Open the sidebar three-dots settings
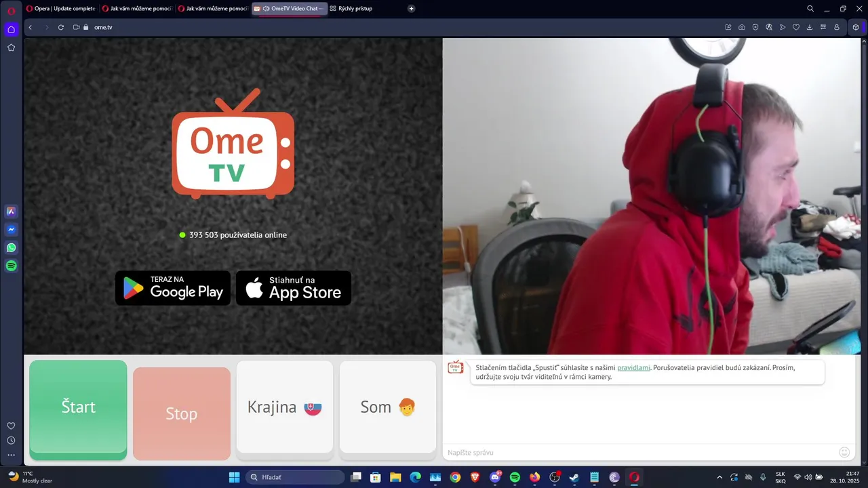Screen dimensions: 868x488 (x=11, y=455)
